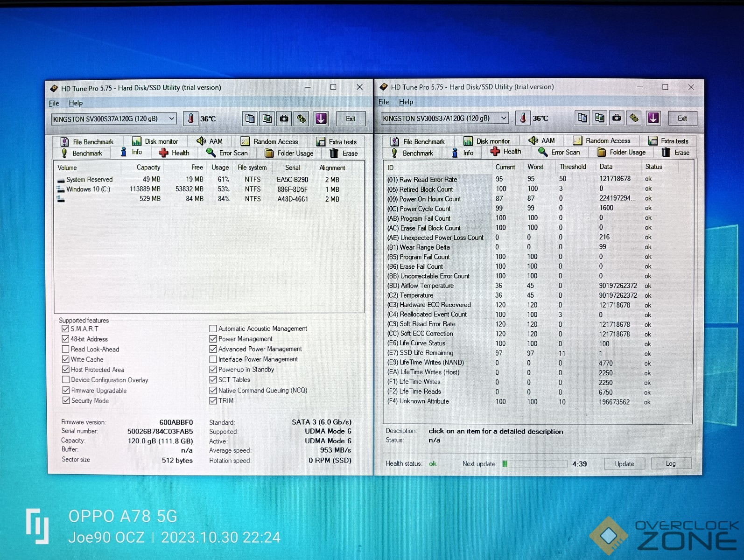Open Help menu in right window
The image size is (744, 560).
coord(406,102)
